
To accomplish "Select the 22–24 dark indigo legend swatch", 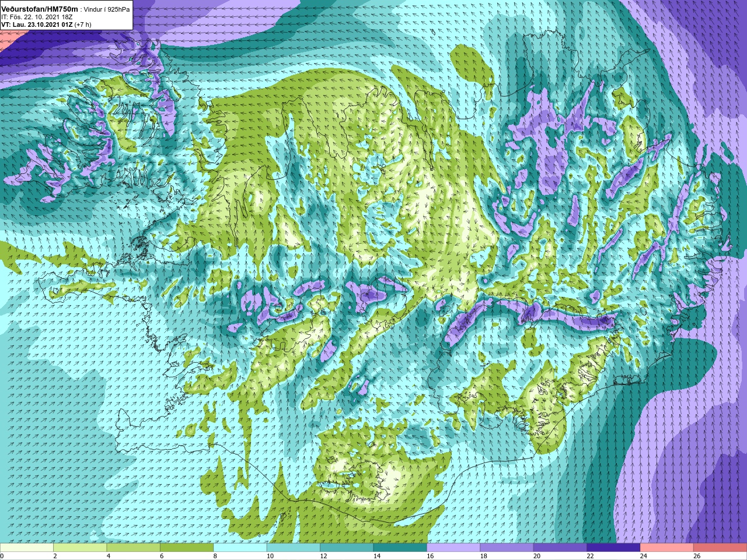I will pos(613,548).
